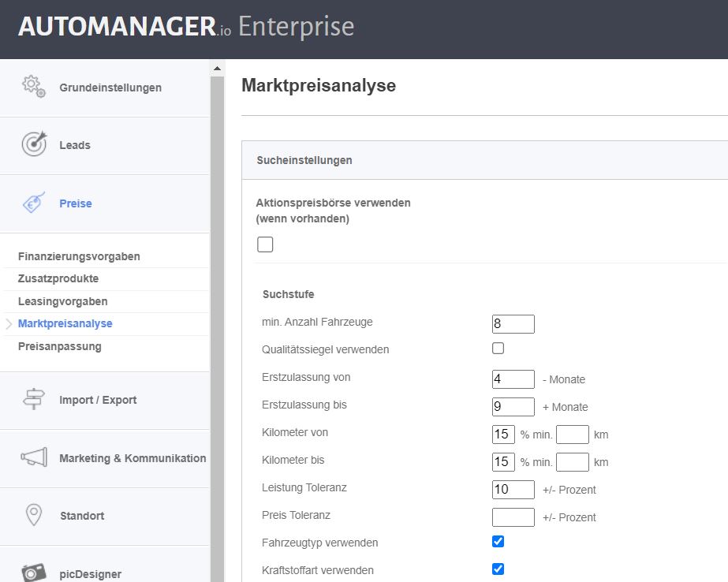Click the AUTOMANAGER.io Enterprise logo
This screenshot has width=728, height=582.
(x=185, y=27)
